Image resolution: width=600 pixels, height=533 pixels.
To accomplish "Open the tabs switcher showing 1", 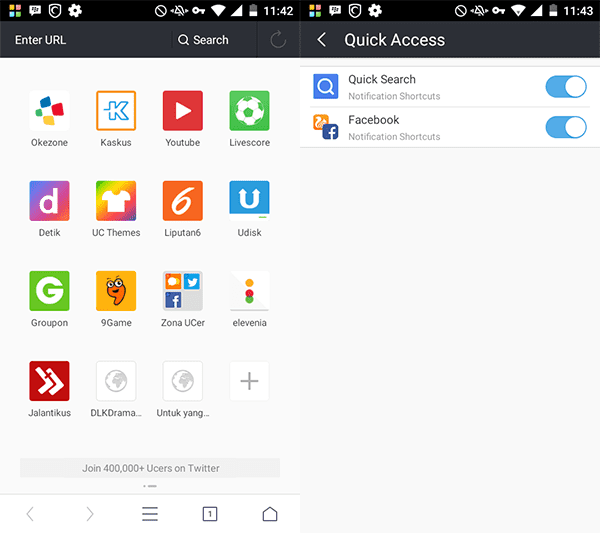I will coord(210,514).
